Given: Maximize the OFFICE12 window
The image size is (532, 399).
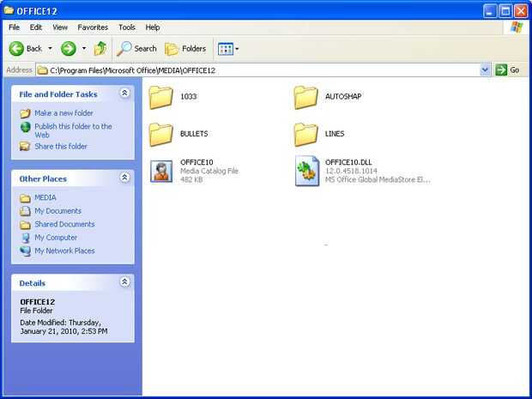Looking at the screenshot, I should tap(505, 11).
